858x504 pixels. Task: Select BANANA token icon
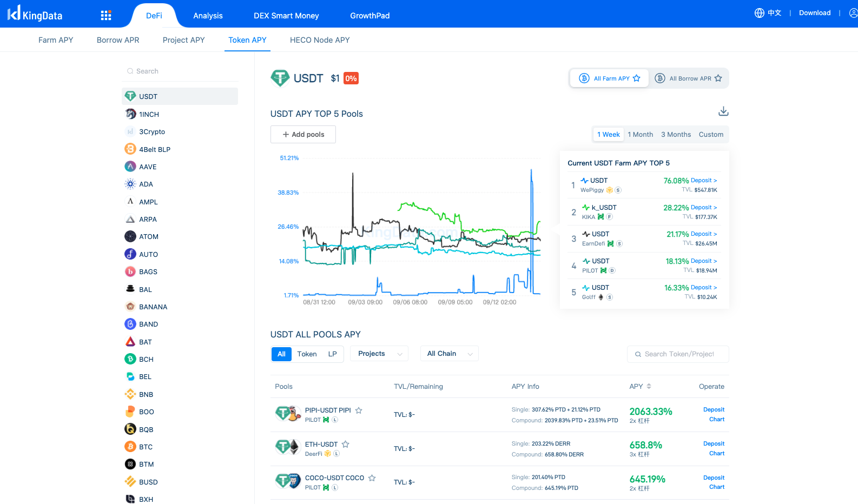click(x=130, y=307)
